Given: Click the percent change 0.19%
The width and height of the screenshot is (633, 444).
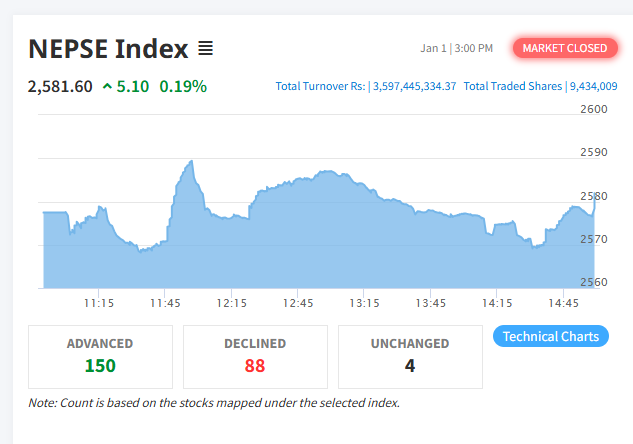Looking at the screenshot, I should pos(183,86).
